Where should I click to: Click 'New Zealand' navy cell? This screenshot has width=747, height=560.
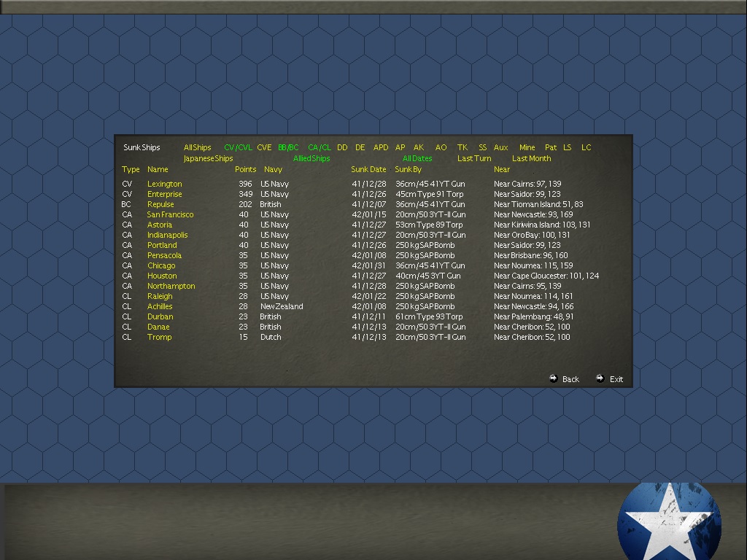[282, 307]
